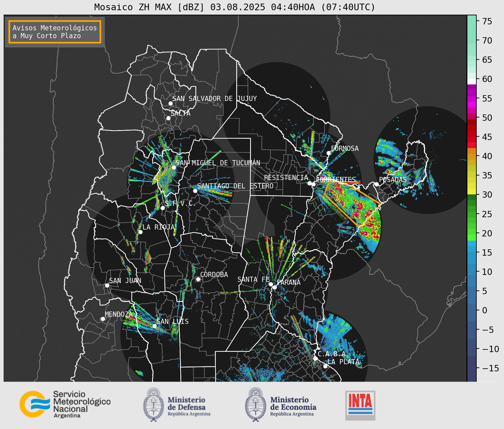Pick the magenta 55 dBZ color band
Screen dimensions: 504x429
pyautogui.click(x=472, y=99)
